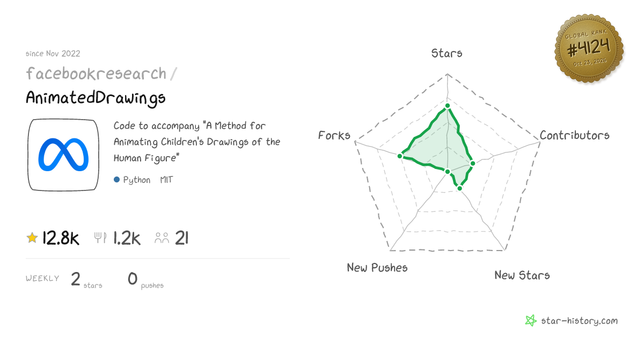Click the star-history.com text link

[x=579, y=321]
